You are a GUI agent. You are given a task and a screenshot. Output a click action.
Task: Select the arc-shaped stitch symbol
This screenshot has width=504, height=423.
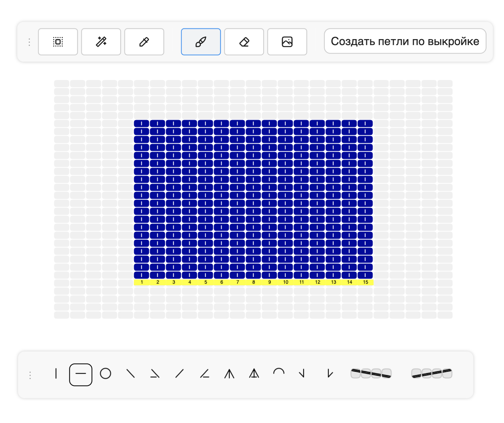point(279,373)
